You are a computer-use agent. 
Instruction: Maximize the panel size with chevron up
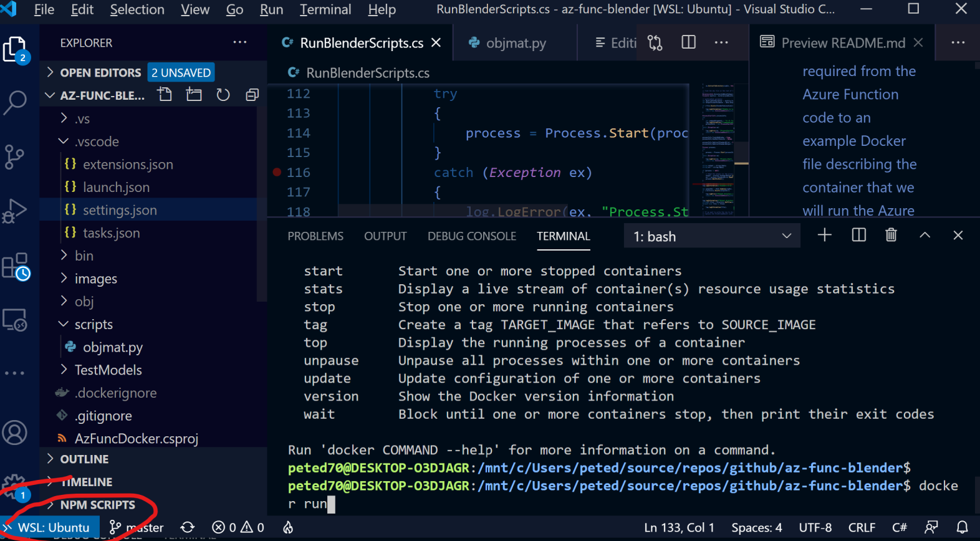[x=925, y=235]
